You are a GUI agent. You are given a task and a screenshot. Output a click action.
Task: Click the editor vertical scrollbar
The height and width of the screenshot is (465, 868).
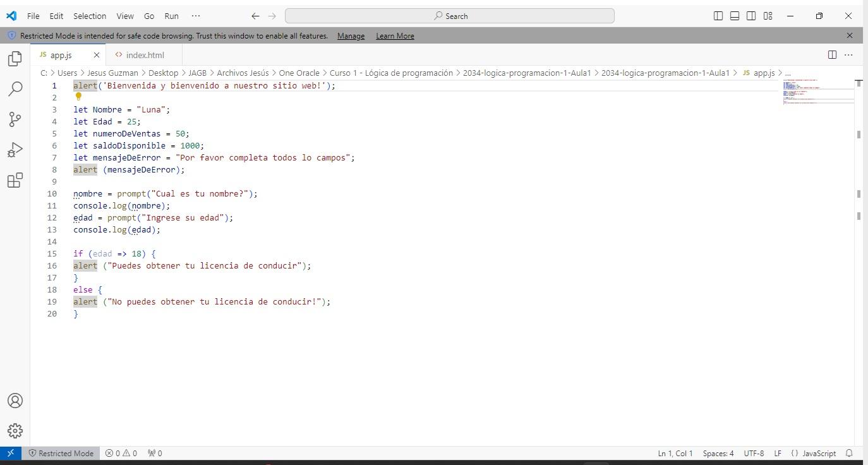click(859, 262)
